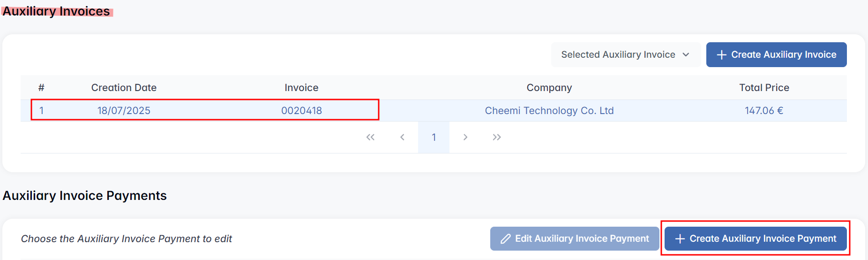Click total price 147.06 € cell

[764, 111]
